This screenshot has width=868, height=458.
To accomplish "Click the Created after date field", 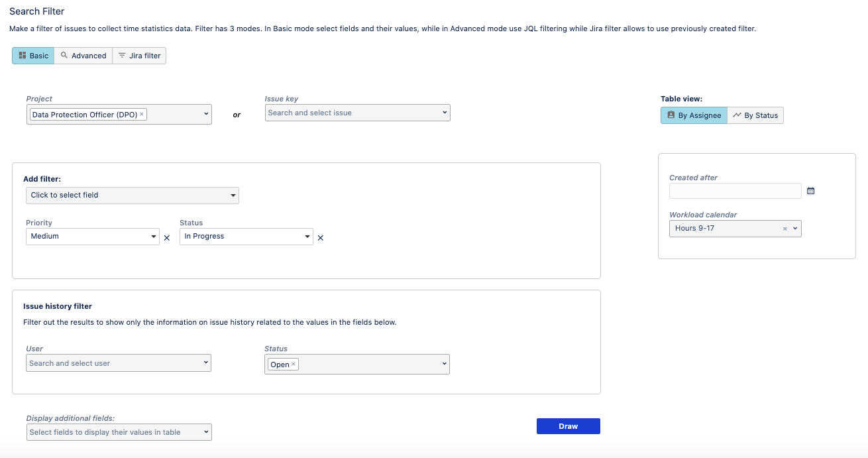I will 735,191.
